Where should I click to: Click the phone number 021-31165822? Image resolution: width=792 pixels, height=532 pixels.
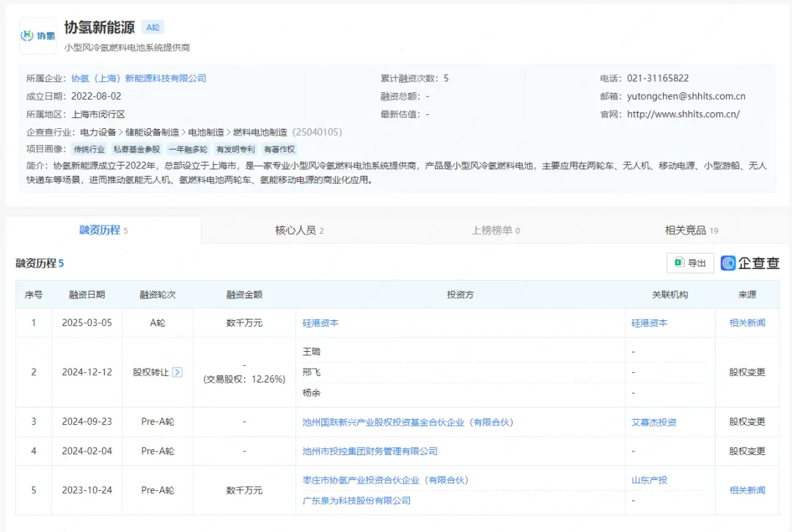658,78
